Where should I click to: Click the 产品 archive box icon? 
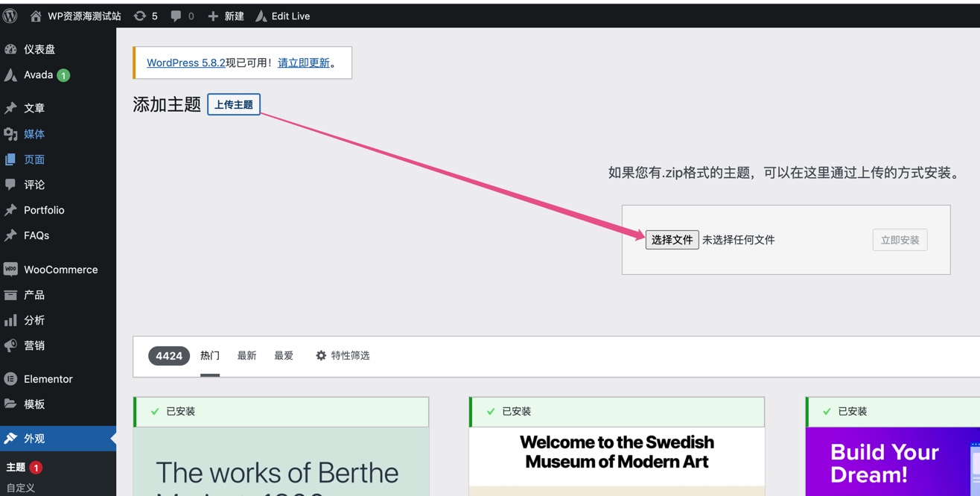[10, 295]
